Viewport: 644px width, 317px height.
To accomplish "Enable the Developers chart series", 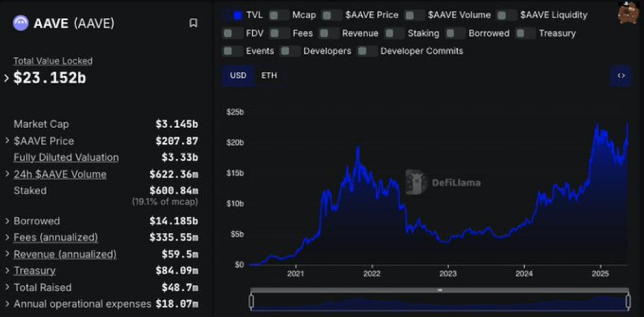I will (290, 51).
